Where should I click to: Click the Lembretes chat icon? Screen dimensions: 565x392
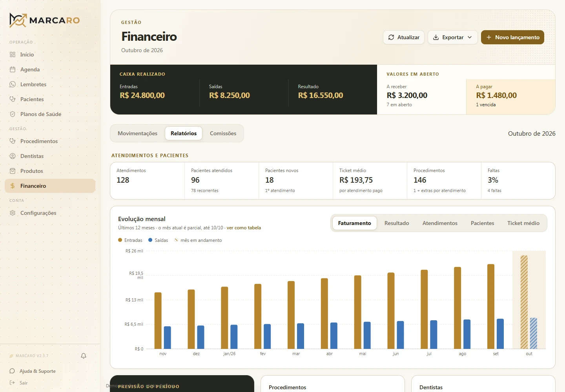coord(13,84)
